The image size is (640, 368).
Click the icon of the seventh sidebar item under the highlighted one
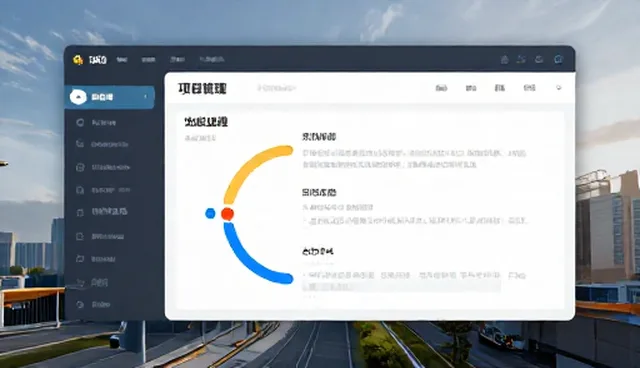click(x=80, y=259)
